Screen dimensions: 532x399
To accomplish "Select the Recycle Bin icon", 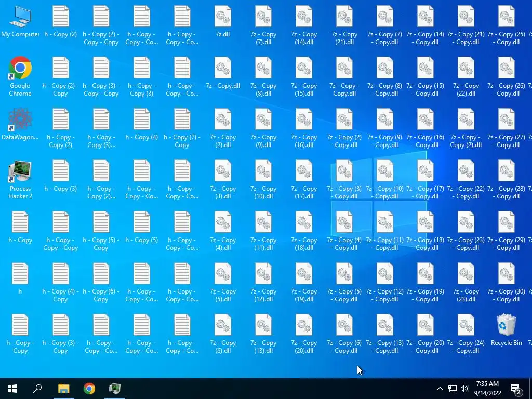I will pyautogui.click(x=506, y=329).
